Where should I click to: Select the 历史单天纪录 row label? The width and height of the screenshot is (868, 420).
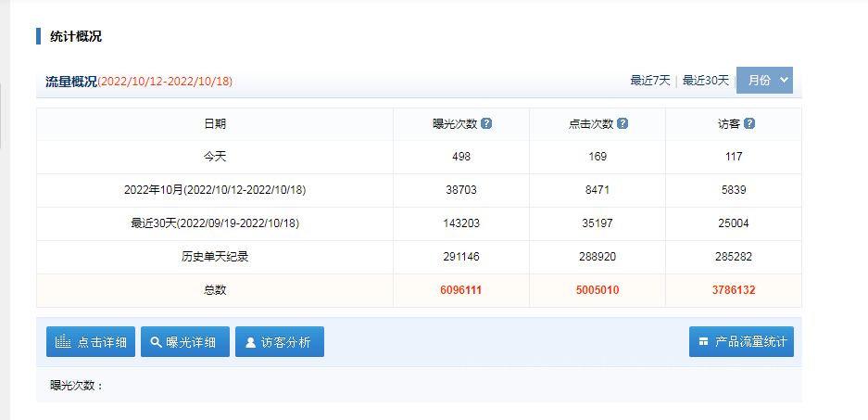[215, 257]
